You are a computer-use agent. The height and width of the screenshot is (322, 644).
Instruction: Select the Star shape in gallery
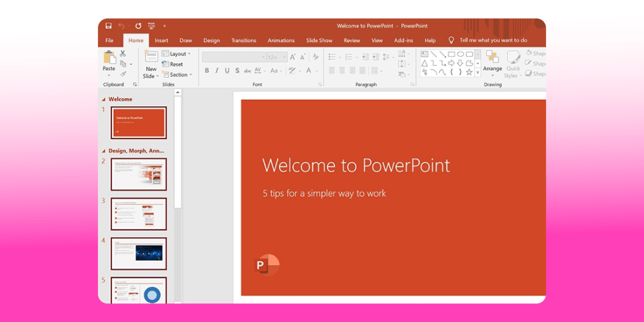point(469,72)
